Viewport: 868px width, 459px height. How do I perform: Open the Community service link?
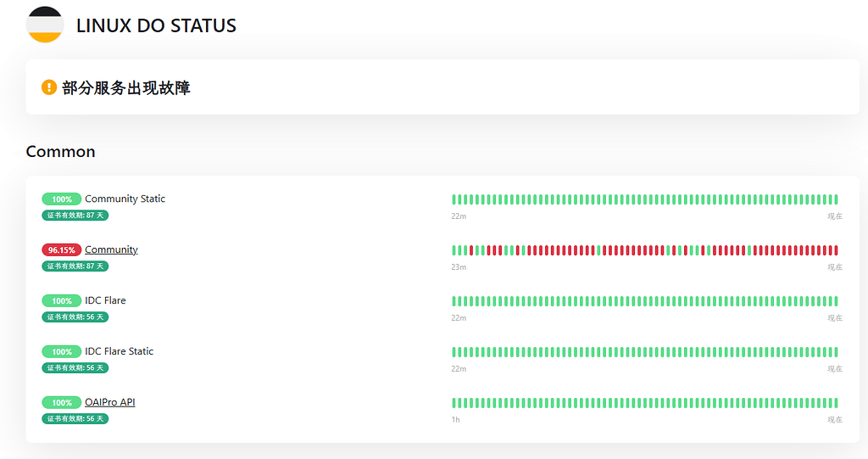click(x=111, y=249)
